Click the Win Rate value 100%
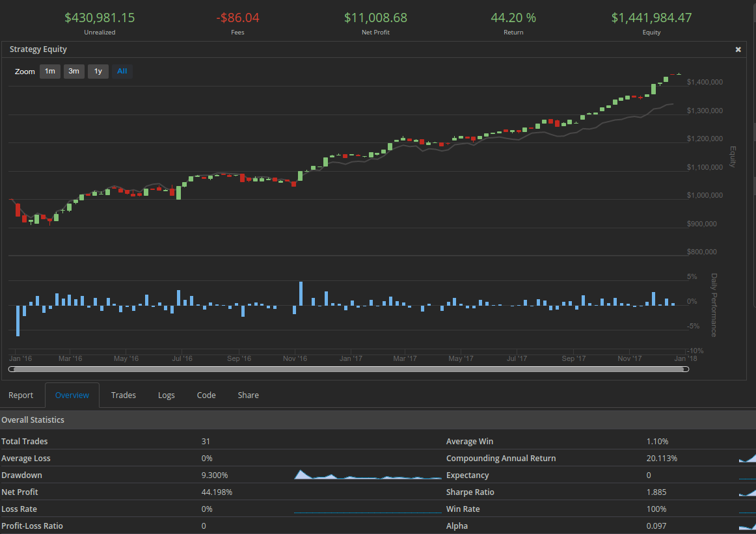The height and width of the screenshot is (534, 756). pyautogui.click(x=656, y=509)
